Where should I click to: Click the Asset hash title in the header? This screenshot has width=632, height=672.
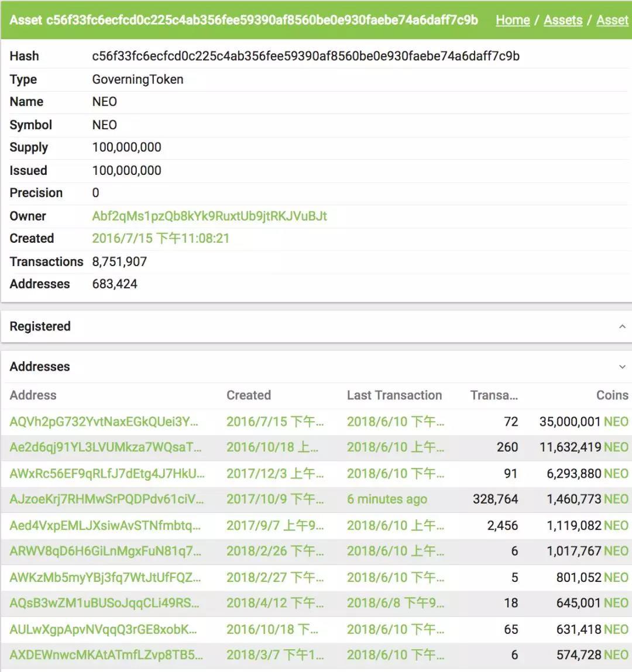click(x=243, y=20)
